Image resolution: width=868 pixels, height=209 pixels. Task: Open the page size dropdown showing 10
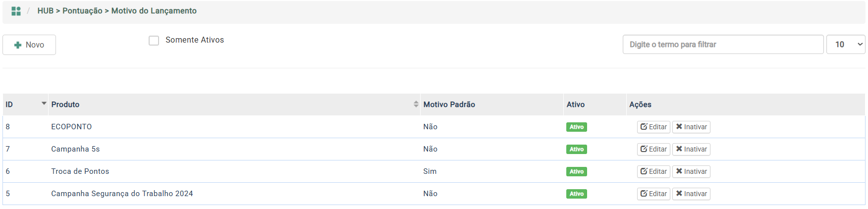[845, 45]
